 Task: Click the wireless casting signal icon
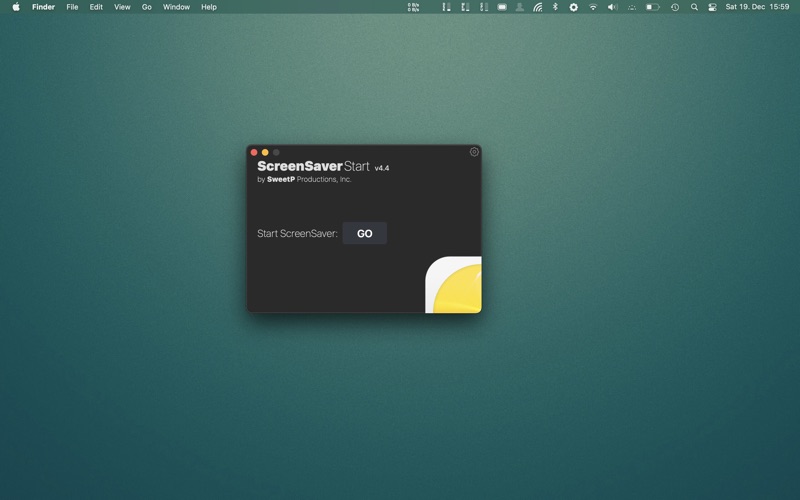537,7
